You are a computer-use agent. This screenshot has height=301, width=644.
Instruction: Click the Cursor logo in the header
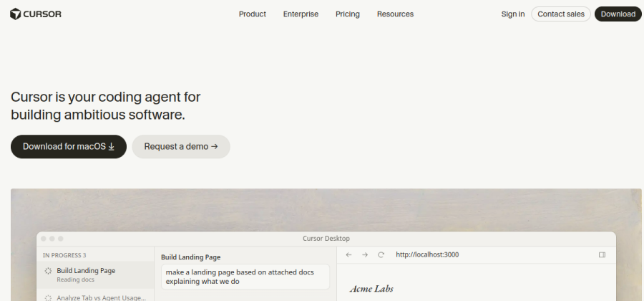(36, 14)
